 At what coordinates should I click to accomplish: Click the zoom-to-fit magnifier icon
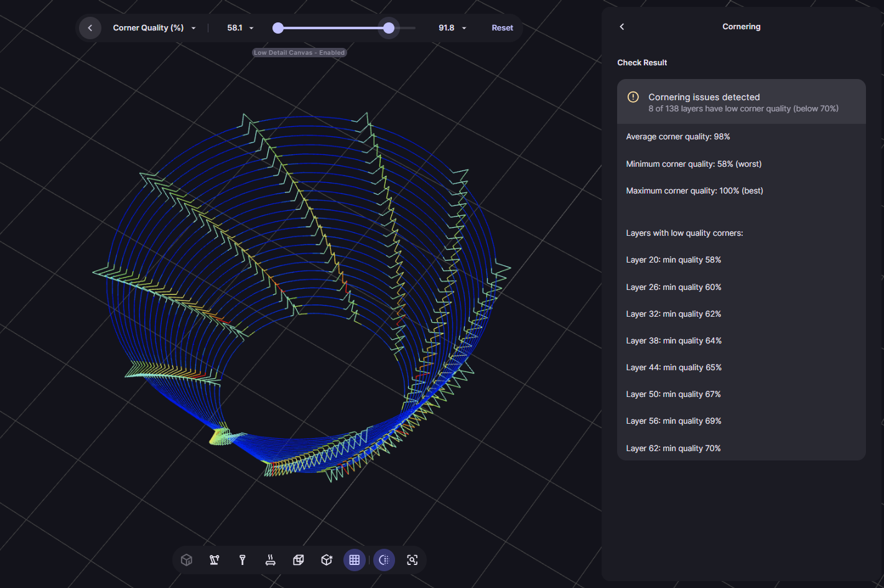[412, 560]
